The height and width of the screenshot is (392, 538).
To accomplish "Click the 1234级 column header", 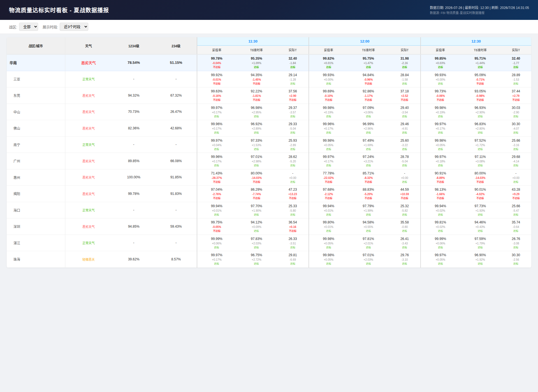I will (x=134, y=46).
